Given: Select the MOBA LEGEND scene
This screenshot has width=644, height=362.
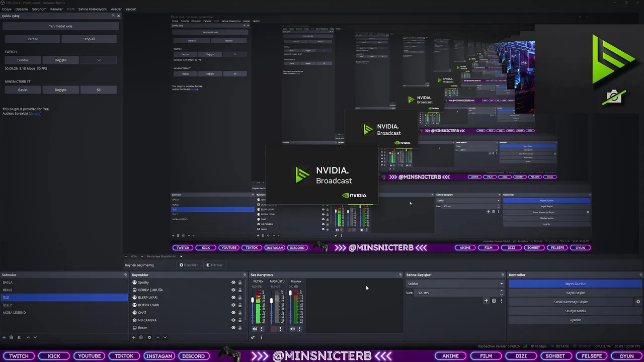Looking at the screenshot, I should [64, 313].
